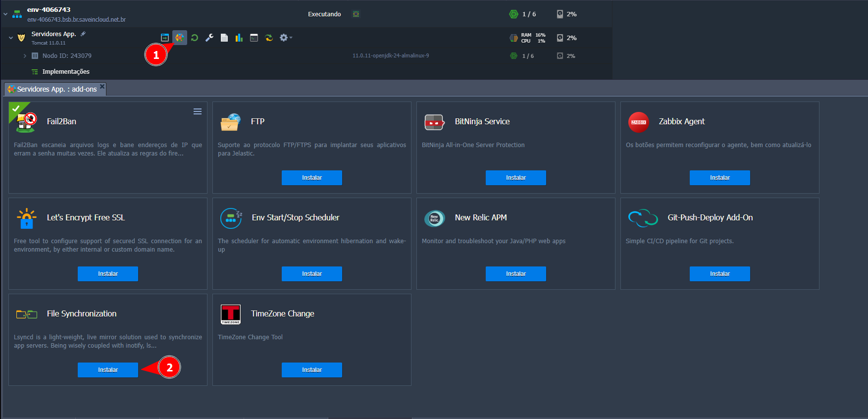Click the pencil icon beside Servidores App.
Screen dimensions: 868x419
click(x=83, y=34)
